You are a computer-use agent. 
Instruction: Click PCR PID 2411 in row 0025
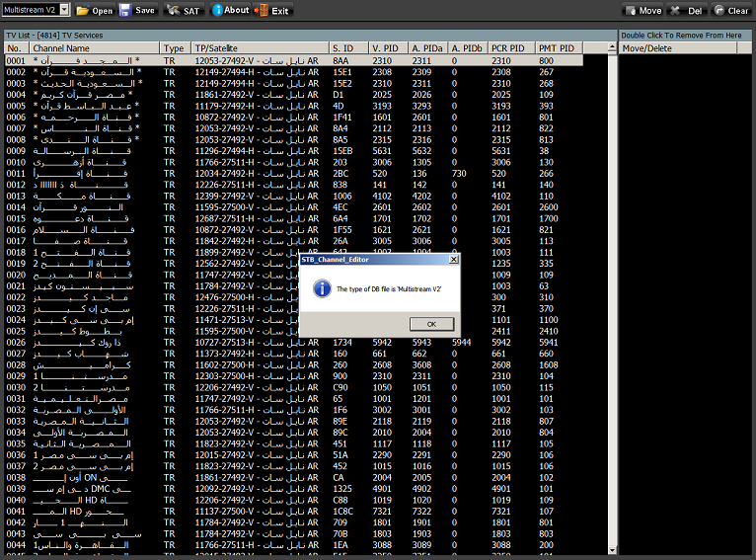[x=501, y=332]
